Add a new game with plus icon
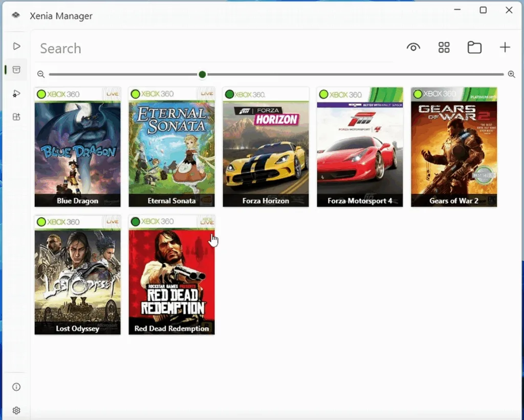The height and width of the screenshot is (420, 524). pyautogui.click(x=505, y=48)
